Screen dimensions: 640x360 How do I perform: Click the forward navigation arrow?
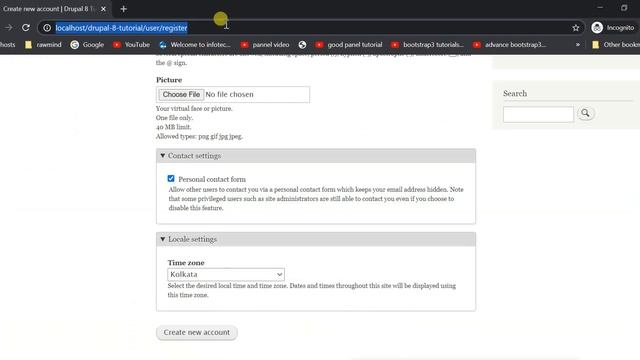pyautogui.click(x=9, y=27)
